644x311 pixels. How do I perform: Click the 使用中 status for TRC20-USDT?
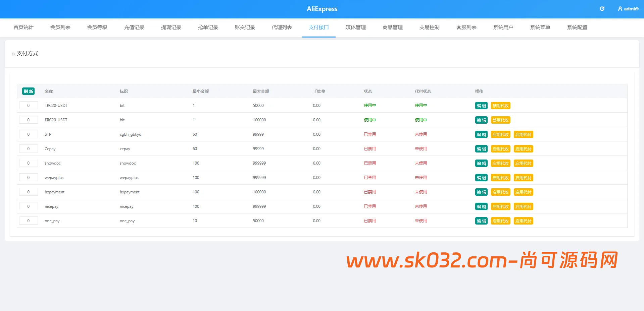click(370, 105)
